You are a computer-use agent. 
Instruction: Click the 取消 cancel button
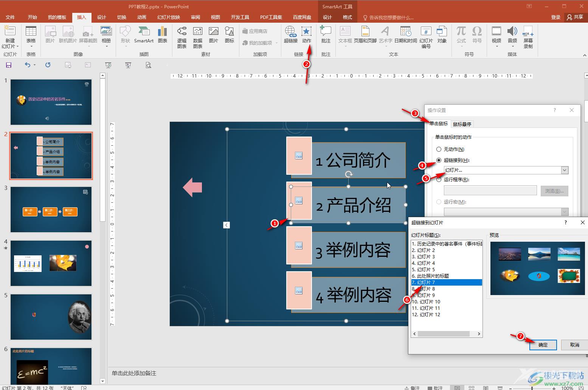[x=574, y=345]
